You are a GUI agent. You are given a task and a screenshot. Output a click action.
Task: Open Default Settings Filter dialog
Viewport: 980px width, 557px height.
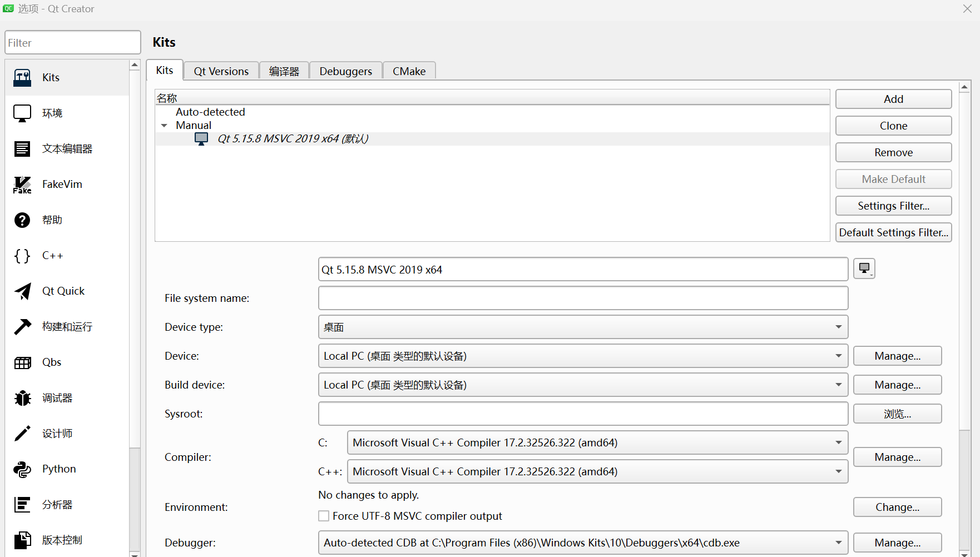(x=894, y=232)
